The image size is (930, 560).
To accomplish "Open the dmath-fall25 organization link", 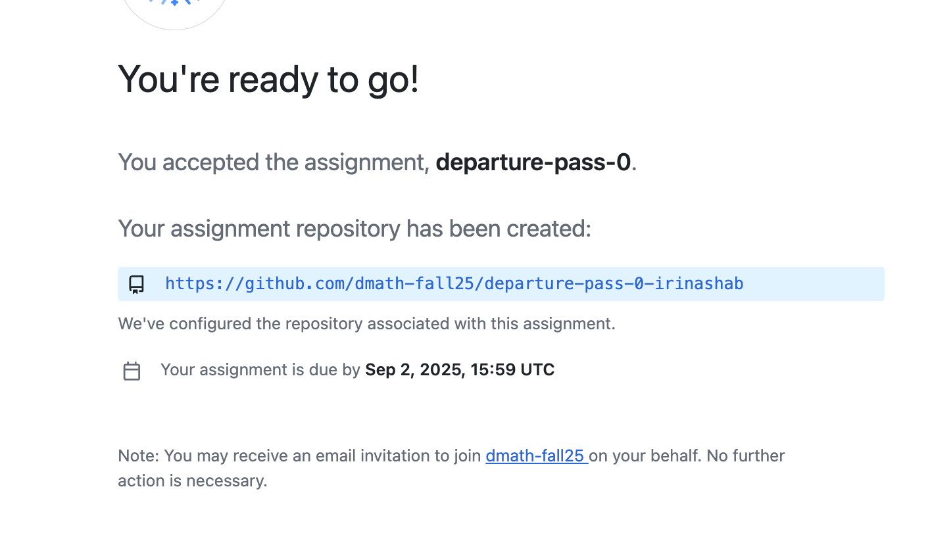I will click(536, 455).
